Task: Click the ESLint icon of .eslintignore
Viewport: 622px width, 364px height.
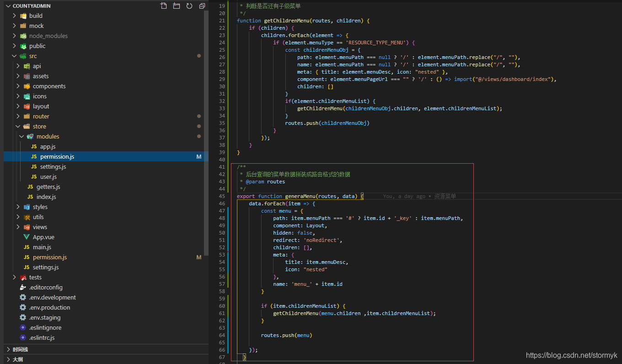Action: pos(23,327)
